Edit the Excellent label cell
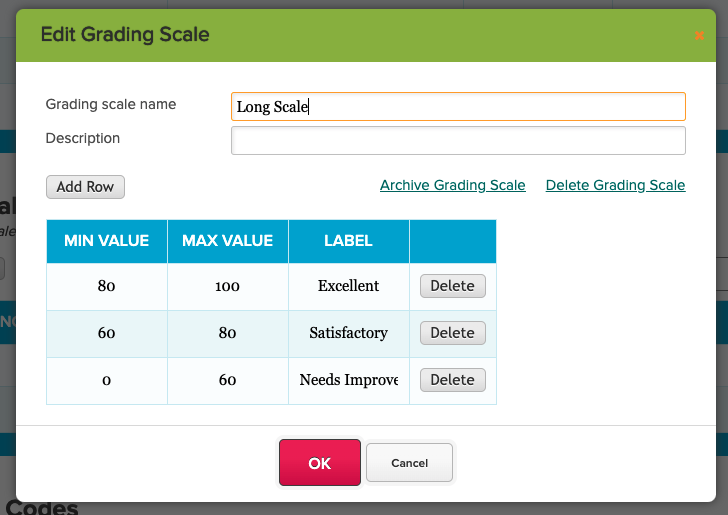Screen dimensions: 728x515 coord(348,286)
